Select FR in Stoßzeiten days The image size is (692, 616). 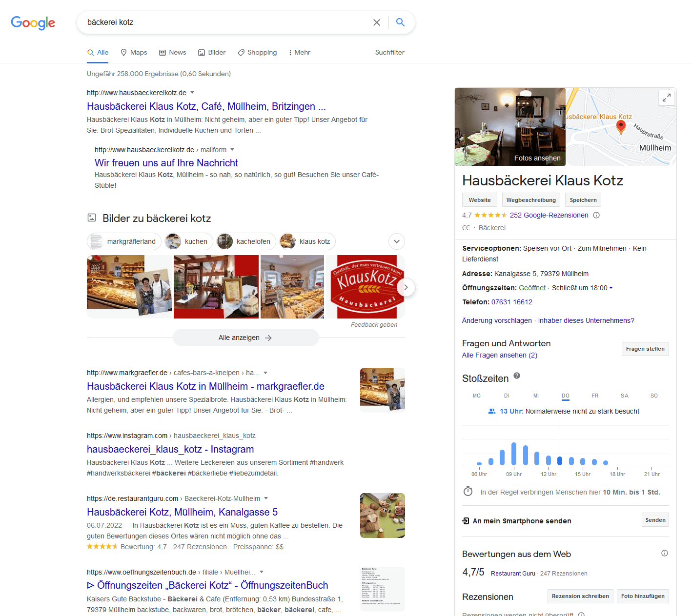595,396
